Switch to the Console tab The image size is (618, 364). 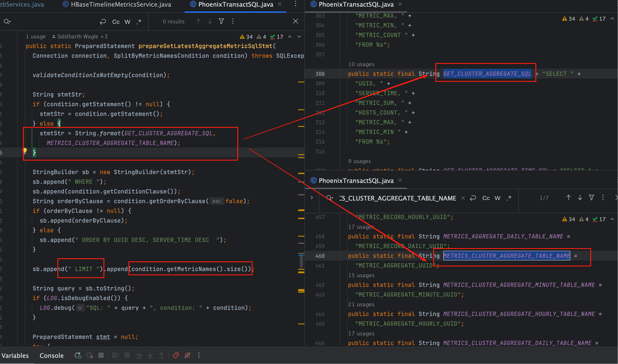(x=52, y=356)
